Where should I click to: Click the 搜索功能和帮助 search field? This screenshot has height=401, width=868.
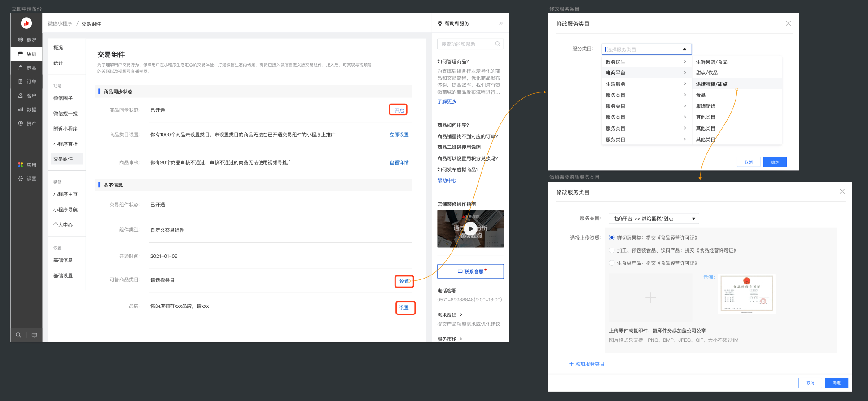467,44
